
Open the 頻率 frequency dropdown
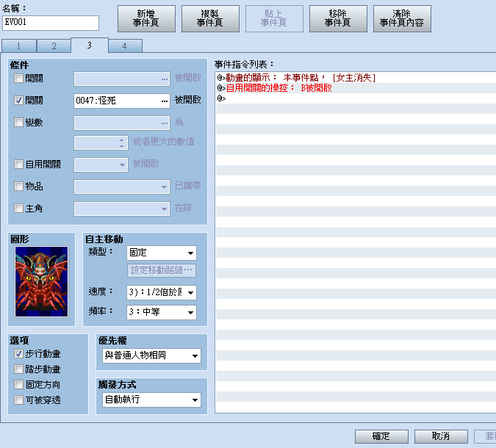[162, 312]
